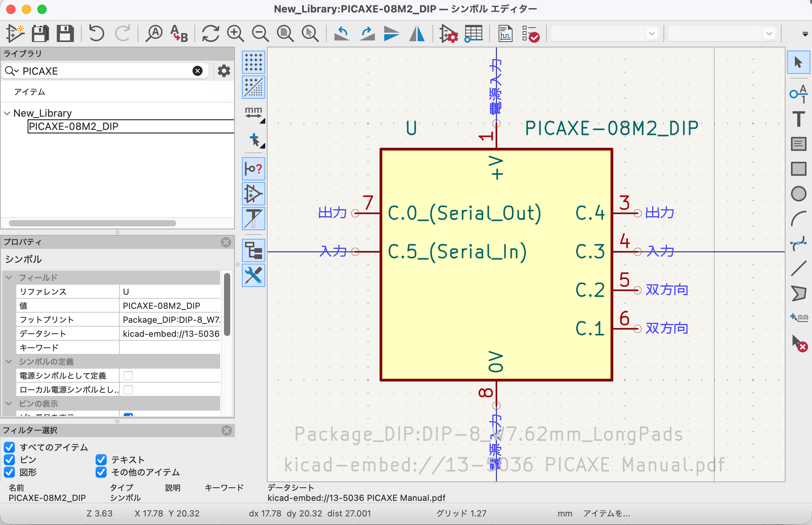The image size is (812, 525).
Task: Uncheck すべてのアイテム filter
Action: (x=9, y=447)
